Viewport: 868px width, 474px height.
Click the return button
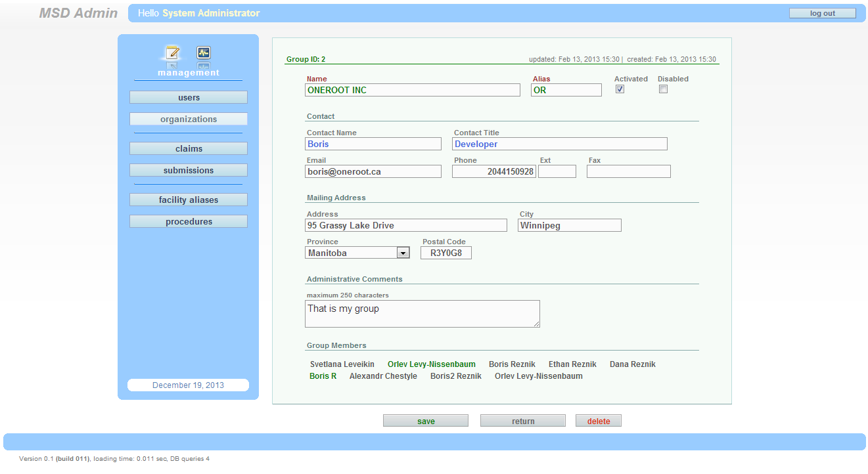(x=523, y=421)
